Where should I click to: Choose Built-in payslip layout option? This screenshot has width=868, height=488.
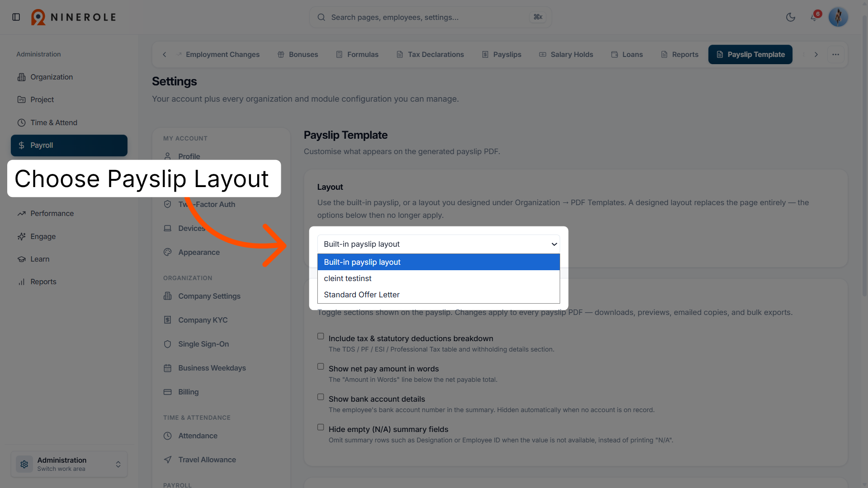(x=439, y=262)
